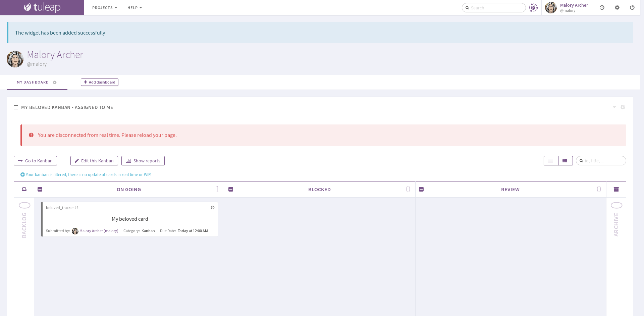Open the PROJECTS dropdown menu
The height and width of the screenshot is (316, 644).
click(x=104, y=7)
